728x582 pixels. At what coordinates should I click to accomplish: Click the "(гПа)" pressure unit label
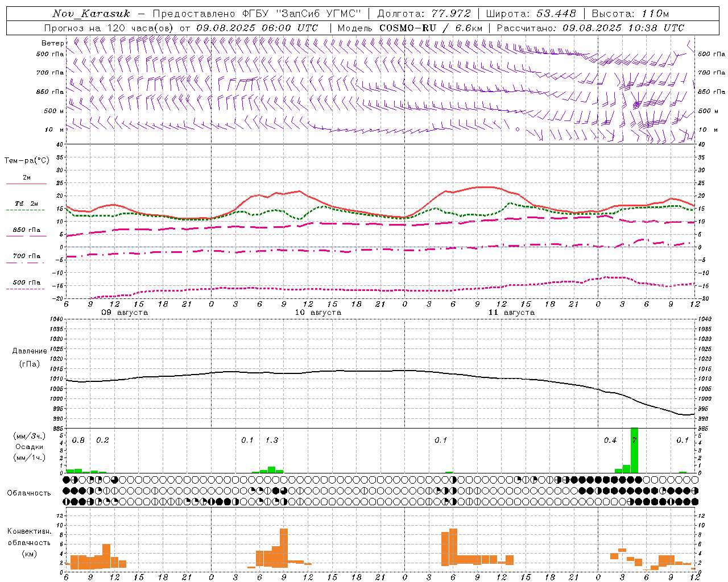pyautogui.click(x=29, y=364)
